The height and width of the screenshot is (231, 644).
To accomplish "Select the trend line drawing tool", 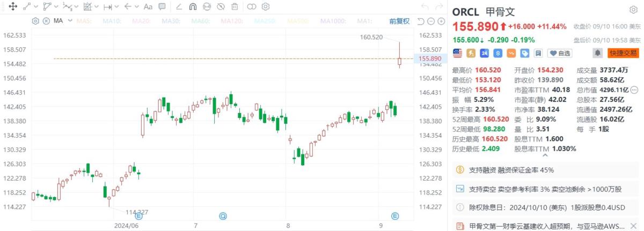I will click(27, 6).
